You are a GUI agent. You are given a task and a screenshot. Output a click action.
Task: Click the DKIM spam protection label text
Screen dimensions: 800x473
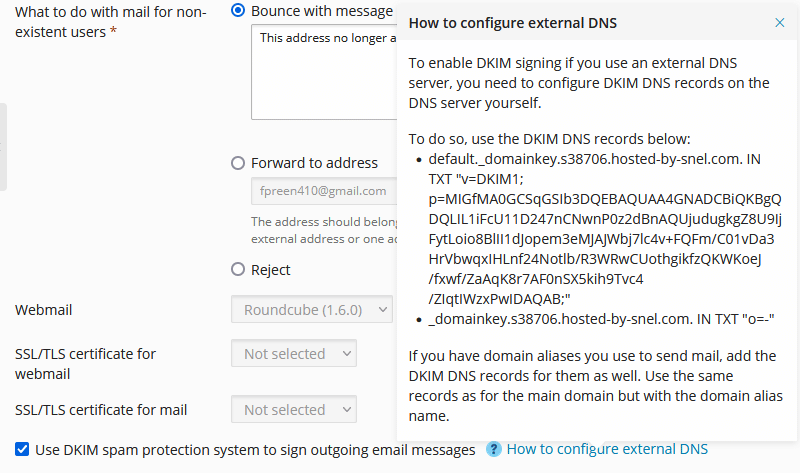255,450
